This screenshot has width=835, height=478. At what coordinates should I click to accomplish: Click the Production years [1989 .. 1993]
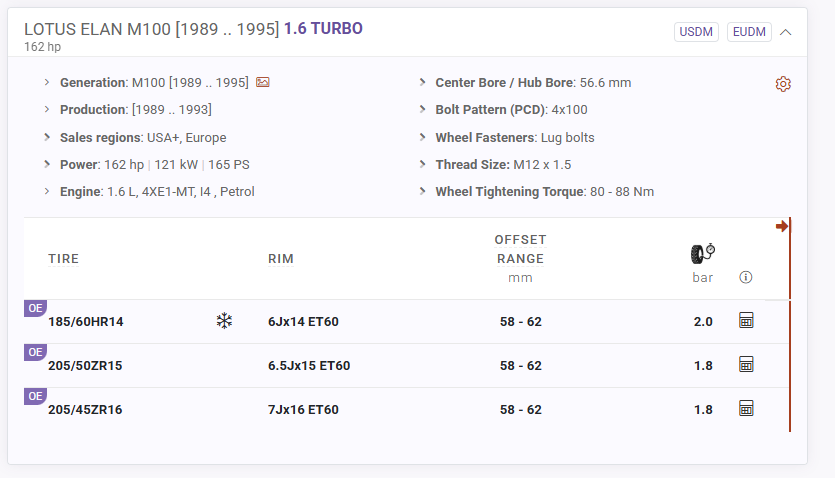[171, 110]
